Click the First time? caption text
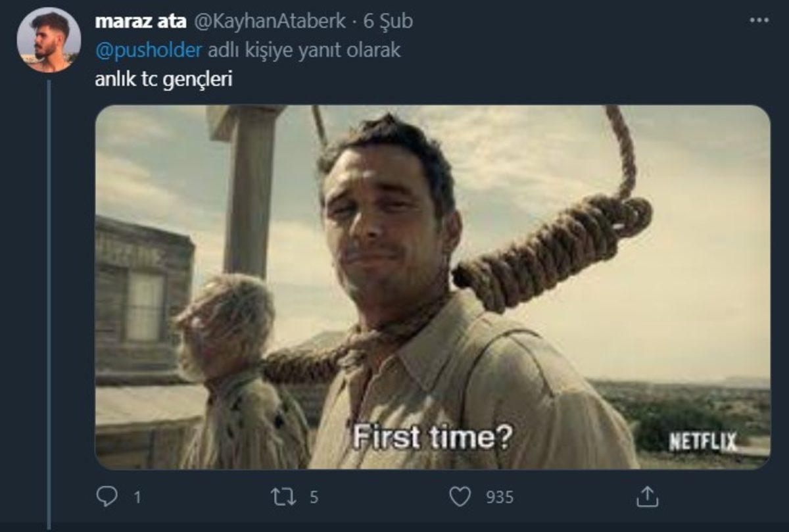789x532 pixels. [x=431, y=437]
